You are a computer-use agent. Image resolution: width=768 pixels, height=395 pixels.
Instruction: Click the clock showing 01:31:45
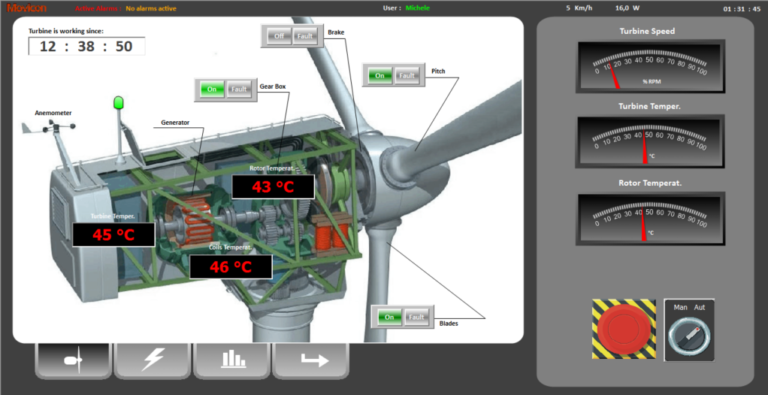pos(742,9)
